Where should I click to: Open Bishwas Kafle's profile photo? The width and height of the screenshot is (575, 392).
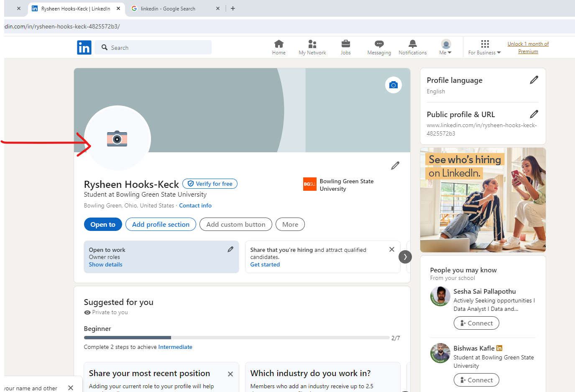coord(440,354)
